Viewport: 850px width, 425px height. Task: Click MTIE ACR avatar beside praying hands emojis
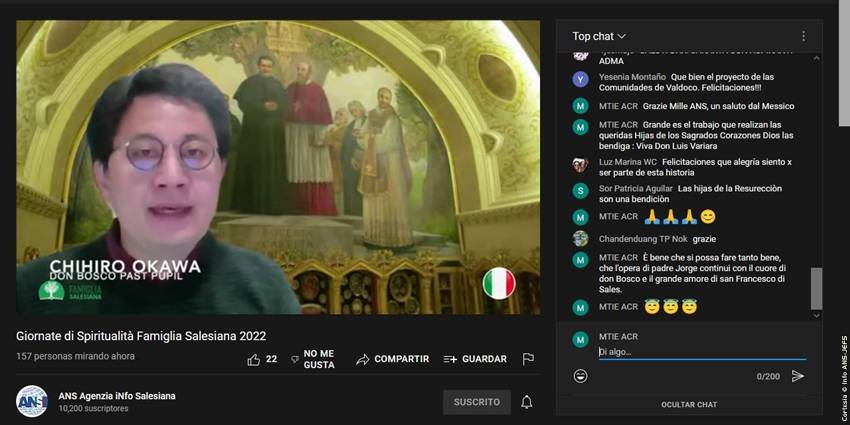click(x=581, y=217)
